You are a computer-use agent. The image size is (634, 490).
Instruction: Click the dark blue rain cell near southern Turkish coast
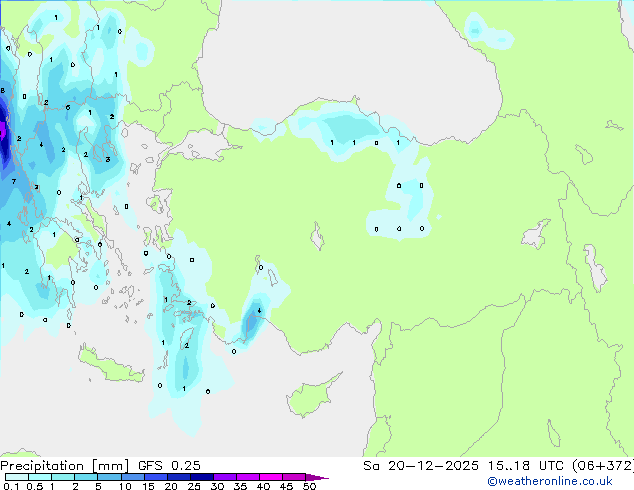point(251,322)
